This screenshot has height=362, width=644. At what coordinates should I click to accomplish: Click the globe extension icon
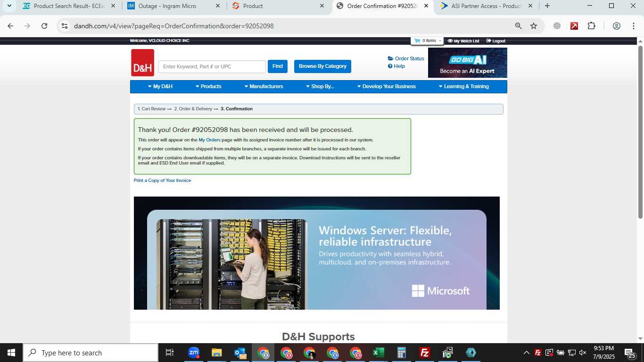click(557, 26)
